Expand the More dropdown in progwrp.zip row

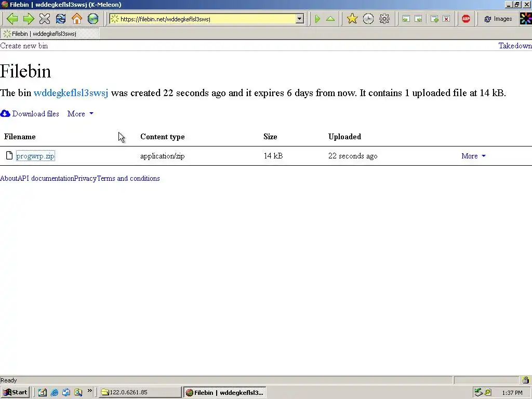coord(473,156)
